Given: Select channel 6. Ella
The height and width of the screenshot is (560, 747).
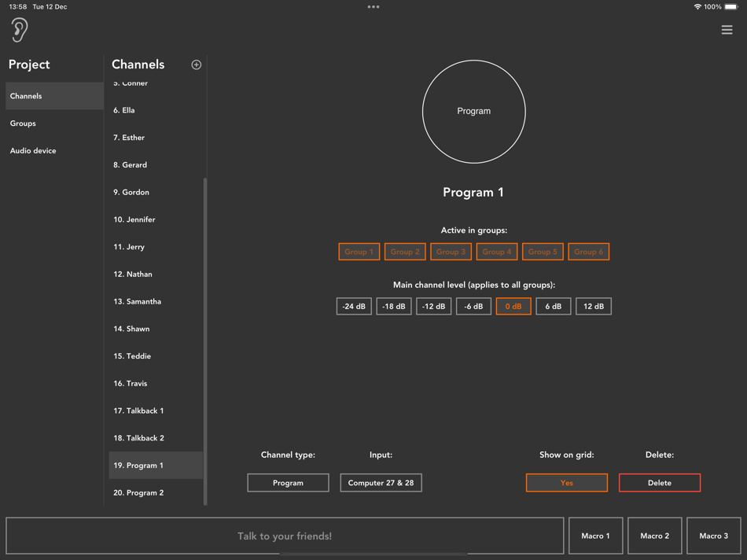Looking at the screenshot, I should click(x=156, y=110).
